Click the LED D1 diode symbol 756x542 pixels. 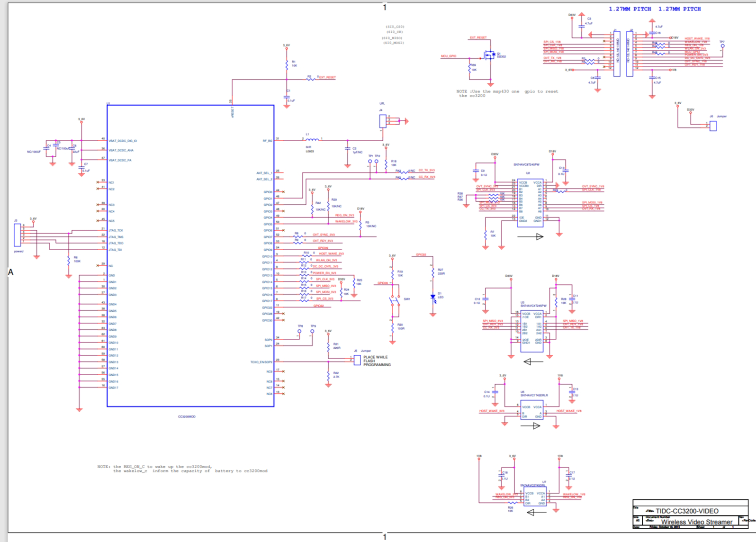click(433, 297)
